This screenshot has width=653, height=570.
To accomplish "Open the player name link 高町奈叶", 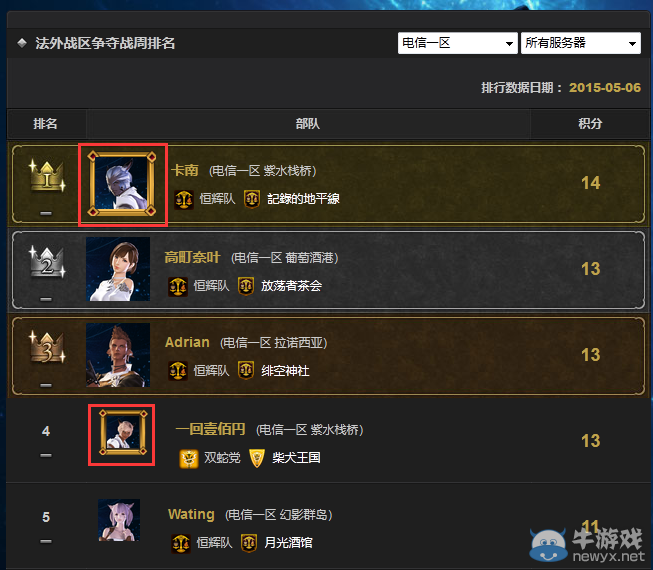I will (192, 257).
